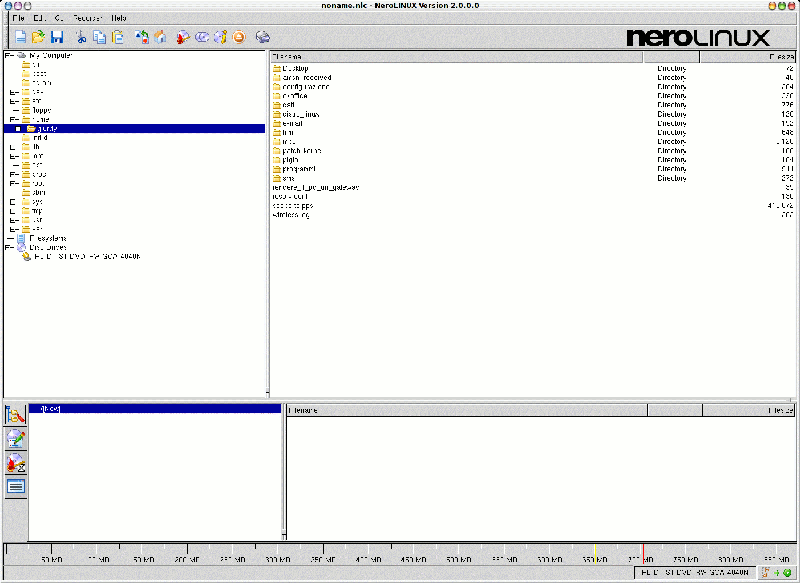Click the My Computer icon in the tree

21,55
